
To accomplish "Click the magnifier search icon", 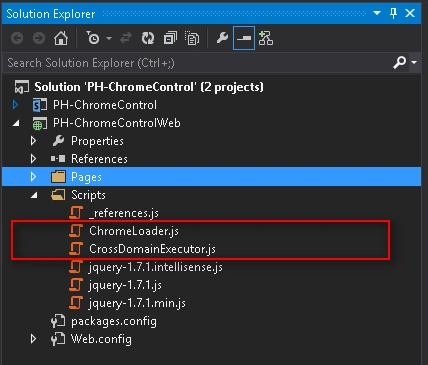I will pos(400,62).
